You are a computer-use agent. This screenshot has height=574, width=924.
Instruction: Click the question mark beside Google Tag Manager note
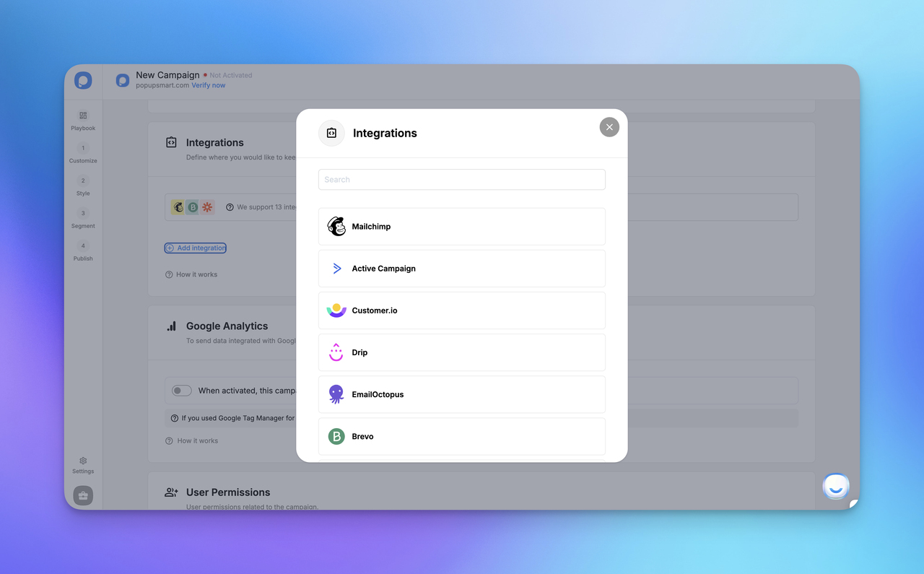click(175, 418)
